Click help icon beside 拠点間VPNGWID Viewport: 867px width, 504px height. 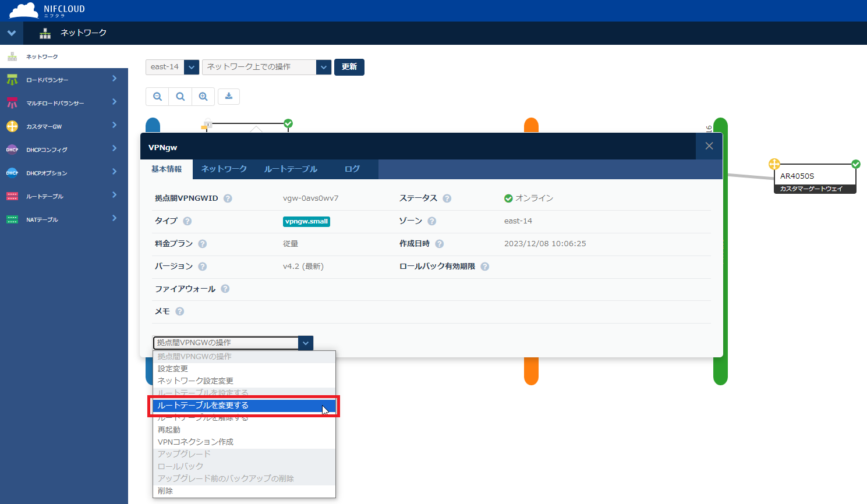click(x=228, y=198)
